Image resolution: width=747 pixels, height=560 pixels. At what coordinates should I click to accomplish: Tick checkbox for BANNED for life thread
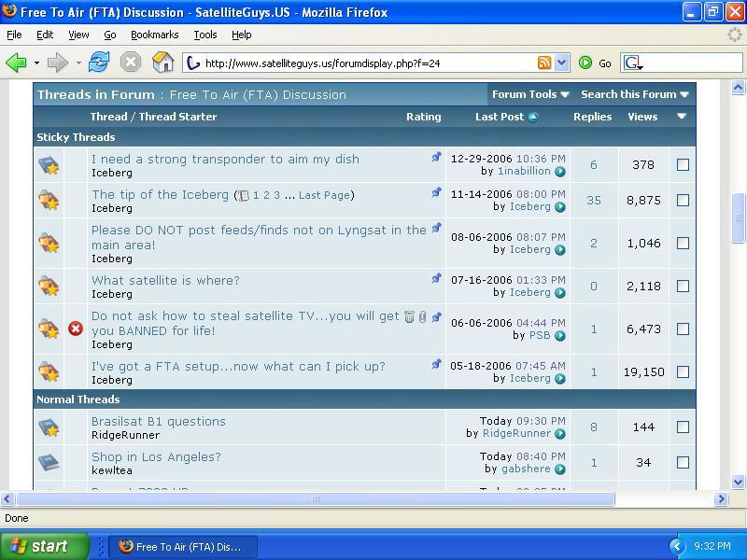[x=683, y=329]
